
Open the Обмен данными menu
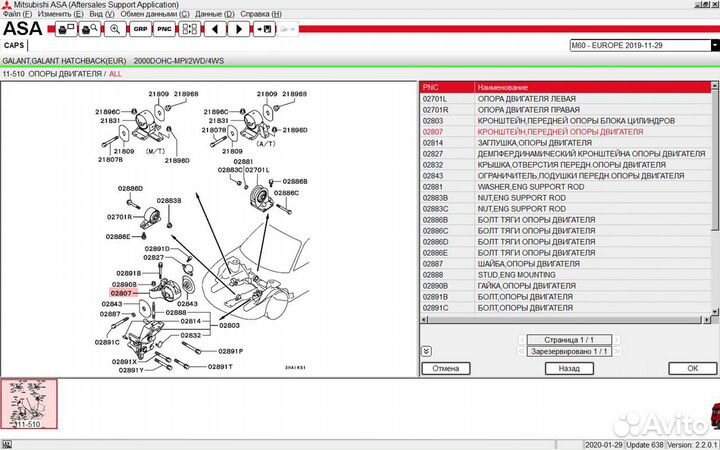pyautogui.click(x=153, y=15)
